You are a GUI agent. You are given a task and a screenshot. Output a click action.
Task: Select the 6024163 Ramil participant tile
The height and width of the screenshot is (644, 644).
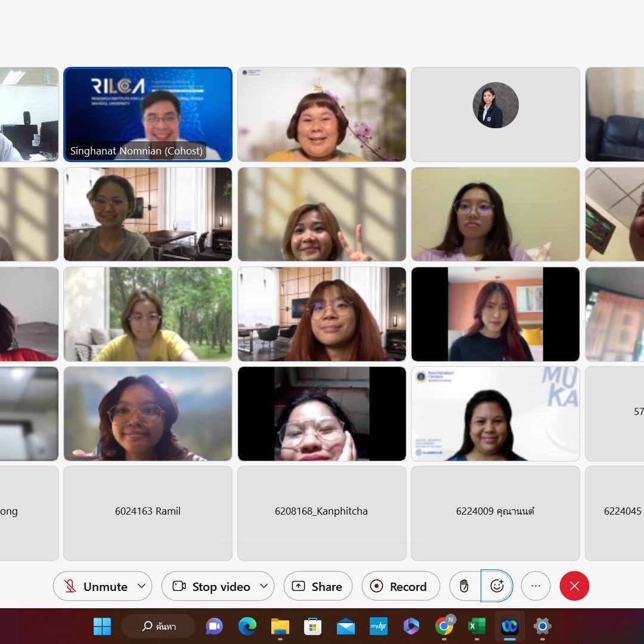click(x=148, y=513)
